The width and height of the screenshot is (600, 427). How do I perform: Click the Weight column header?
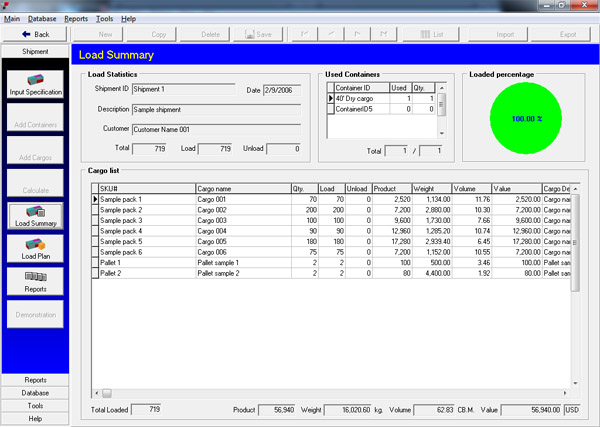(x=432, y=189)
